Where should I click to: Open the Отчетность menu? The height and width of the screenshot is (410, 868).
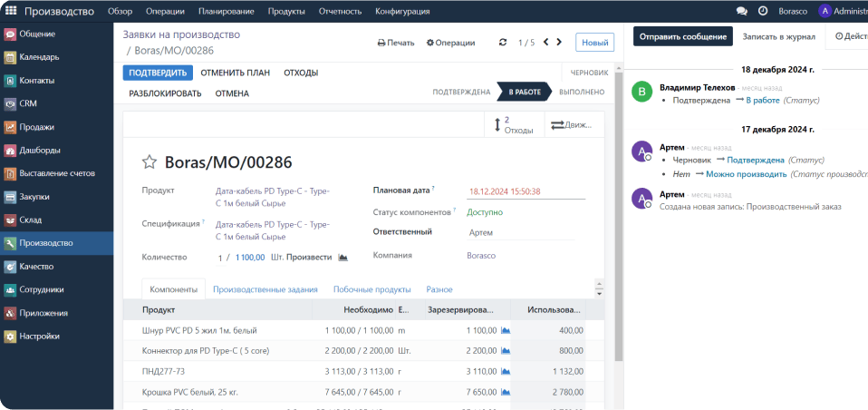(340, 11)
